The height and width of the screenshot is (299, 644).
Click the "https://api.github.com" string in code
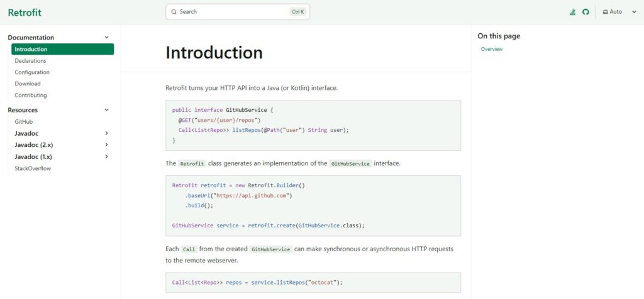pos(253,195)
